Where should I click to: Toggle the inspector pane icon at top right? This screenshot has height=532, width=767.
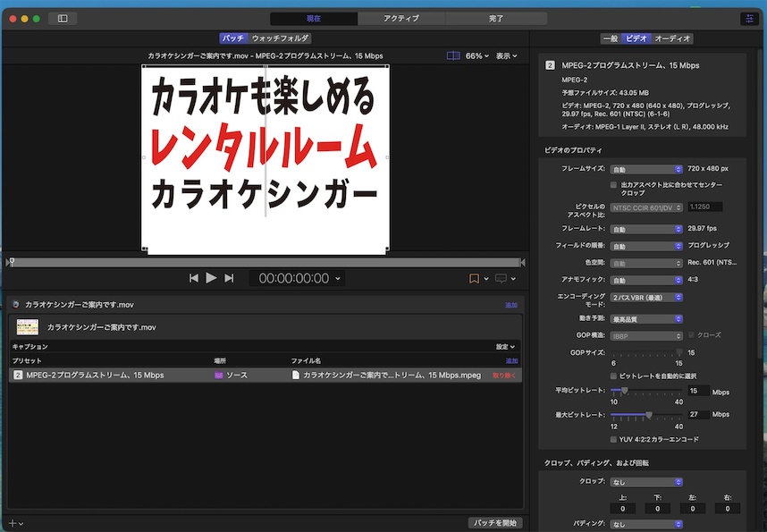(747, 19)
